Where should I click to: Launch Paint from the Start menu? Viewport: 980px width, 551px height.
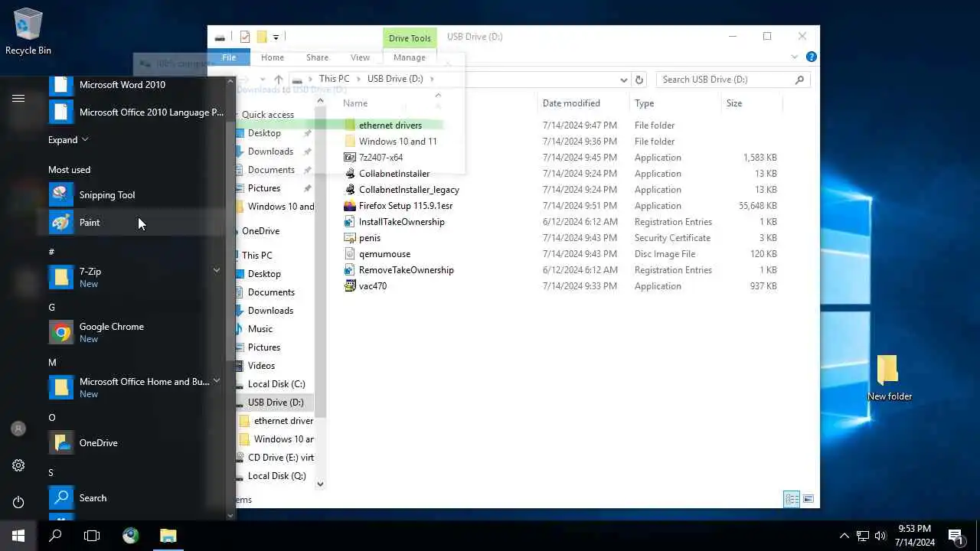pyautogui.click(x=136, y=223)
